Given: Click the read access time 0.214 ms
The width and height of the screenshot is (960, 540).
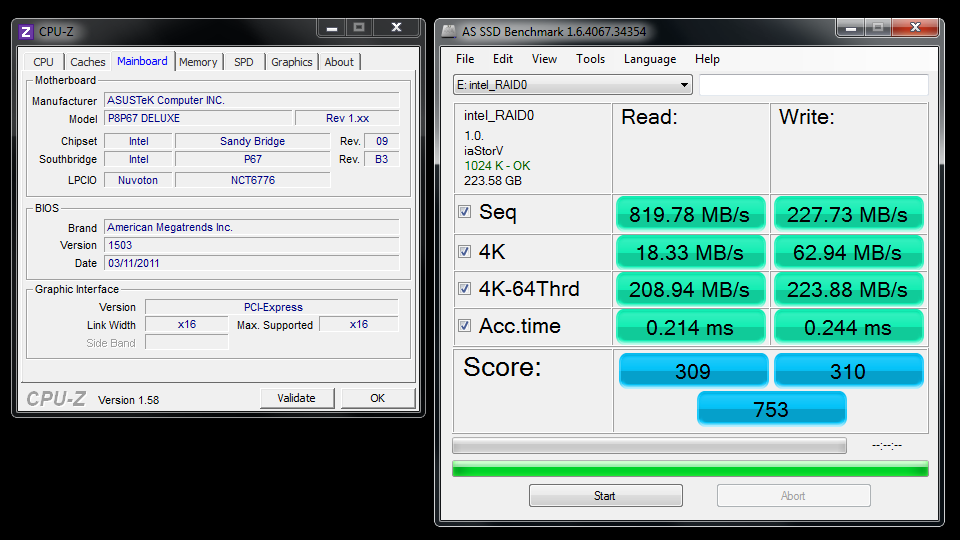Looking at the screenshot, I should 690,327.
